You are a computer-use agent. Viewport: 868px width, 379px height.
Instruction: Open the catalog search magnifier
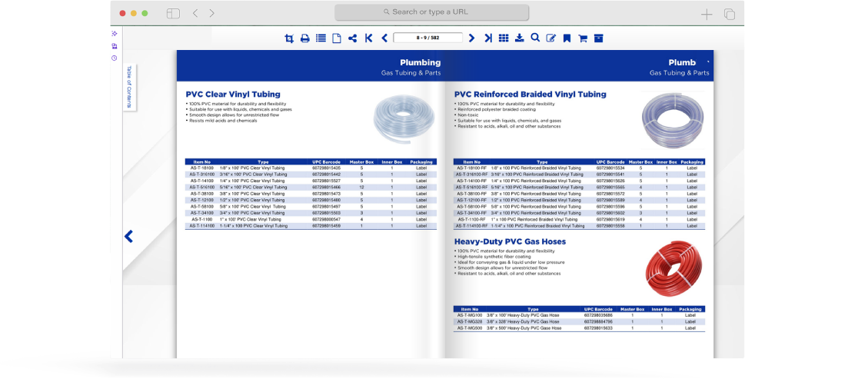coord(535,38)
